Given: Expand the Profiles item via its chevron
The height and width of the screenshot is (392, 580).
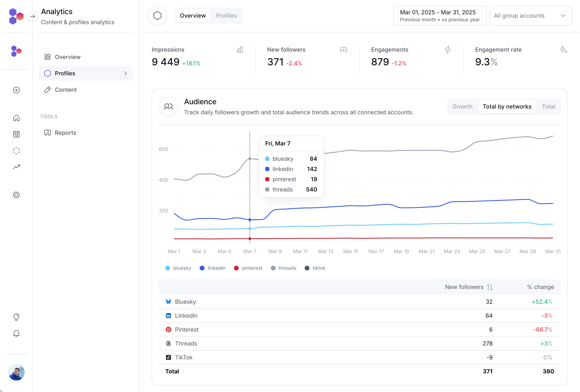Looking at the screenshot, I should tap(125, 73).
